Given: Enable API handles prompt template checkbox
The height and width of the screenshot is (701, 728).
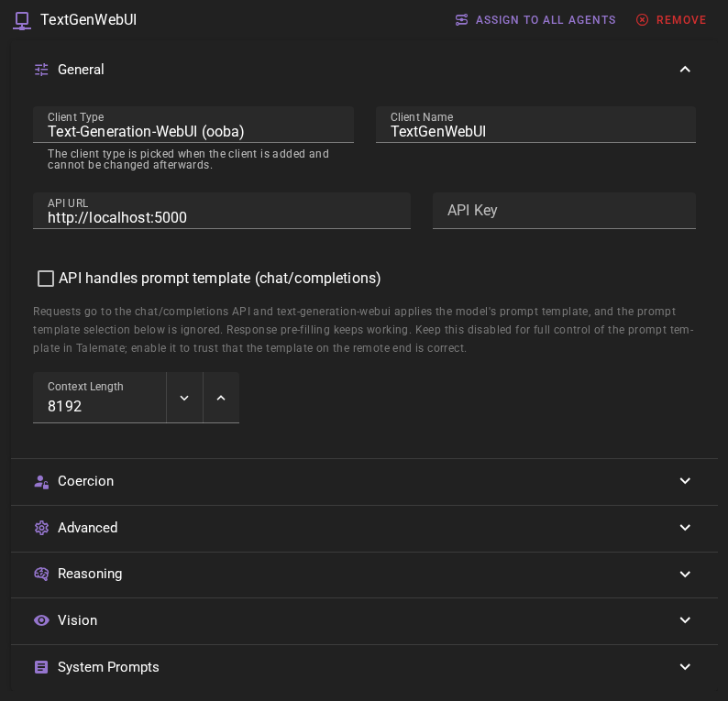Looking at the screenshot, I should coord(46,279).
